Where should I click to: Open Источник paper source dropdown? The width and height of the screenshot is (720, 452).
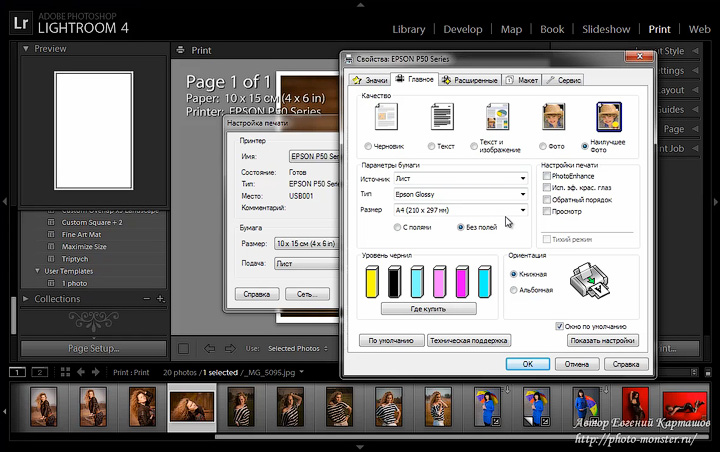tap(461, 178)
